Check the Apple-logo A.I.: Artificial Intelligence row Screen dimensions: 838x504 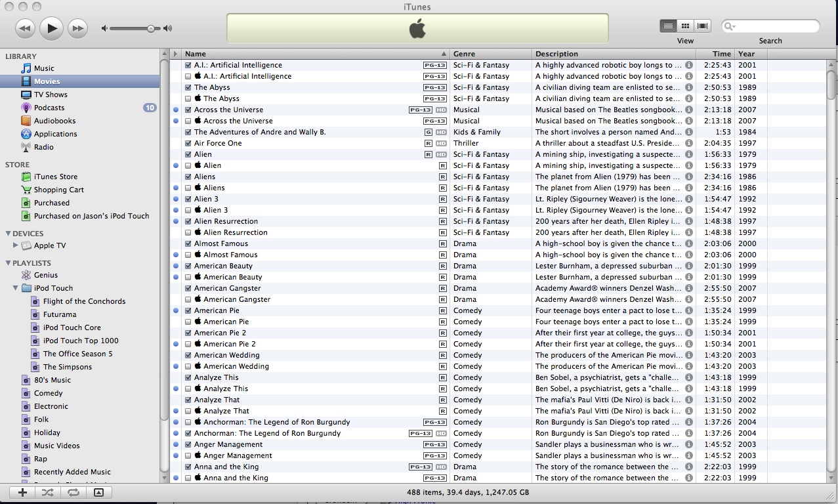pyautogui.click(x=188, y=76)
